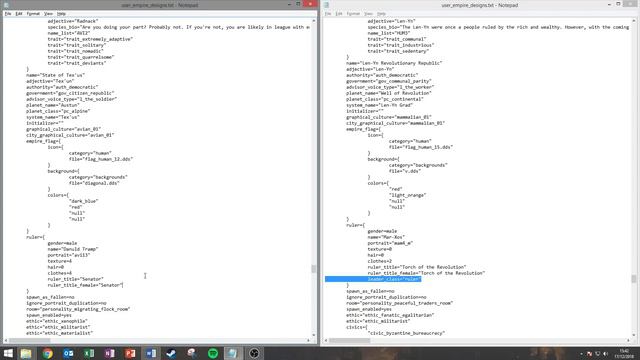Open File menu in left Notepad window
The height and width of the screenshot is (360, 640).
click(x=8, y=13)
